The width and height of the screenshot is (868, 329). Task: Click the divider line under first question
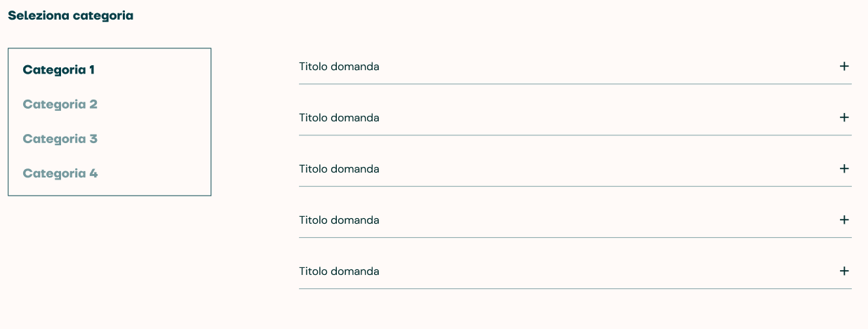click(575, 84)
